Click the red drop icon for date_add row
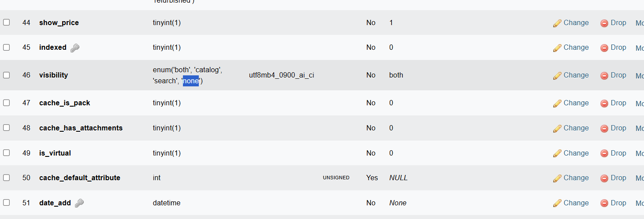The height and width of the screenshot is (219, 644). (604, 204)
